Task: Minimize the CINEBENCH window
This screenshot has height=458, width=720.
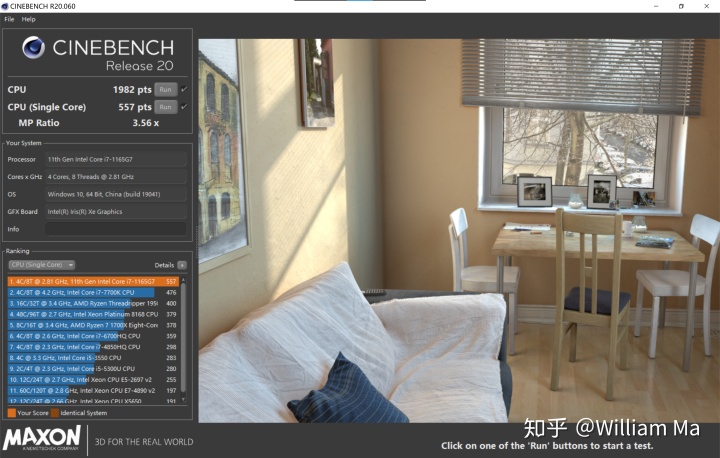Action: click(x=656, y=6)
